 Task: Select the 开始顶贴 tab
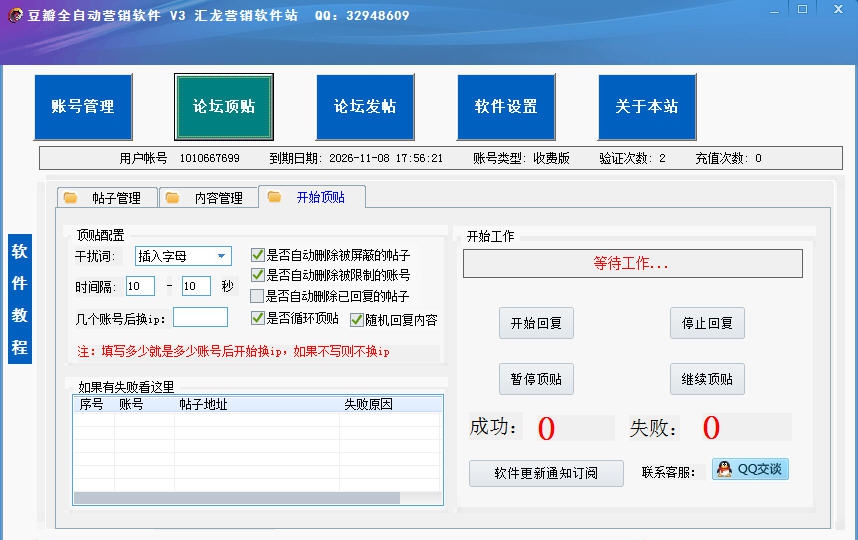[312, 197]
